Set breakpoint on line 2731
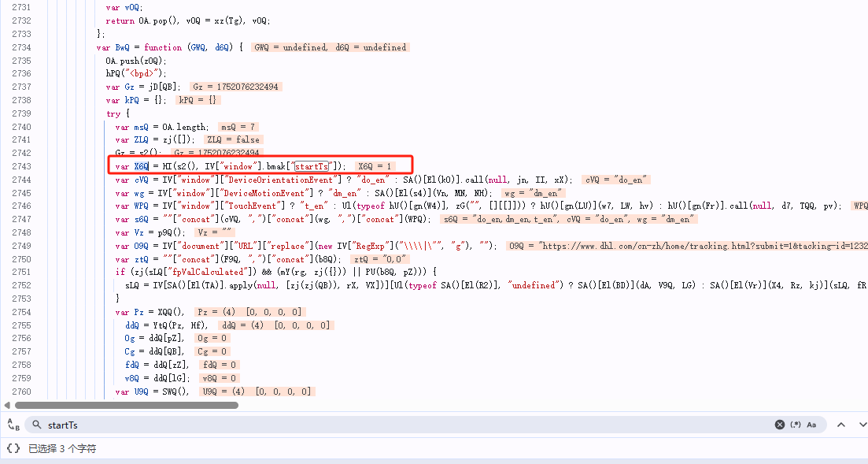Viewport: 868px width, 464px height. [21, 7]
